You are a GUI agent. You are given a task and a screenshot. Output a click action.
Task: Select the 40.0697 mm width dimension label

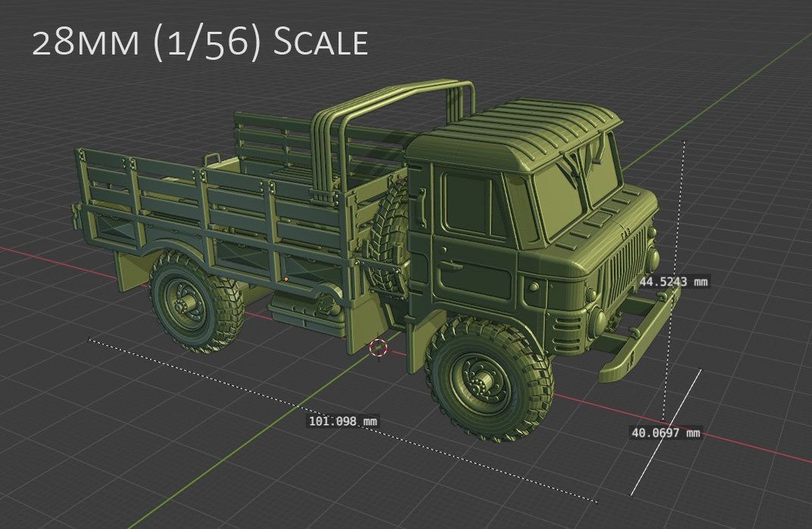click(666, 432)
